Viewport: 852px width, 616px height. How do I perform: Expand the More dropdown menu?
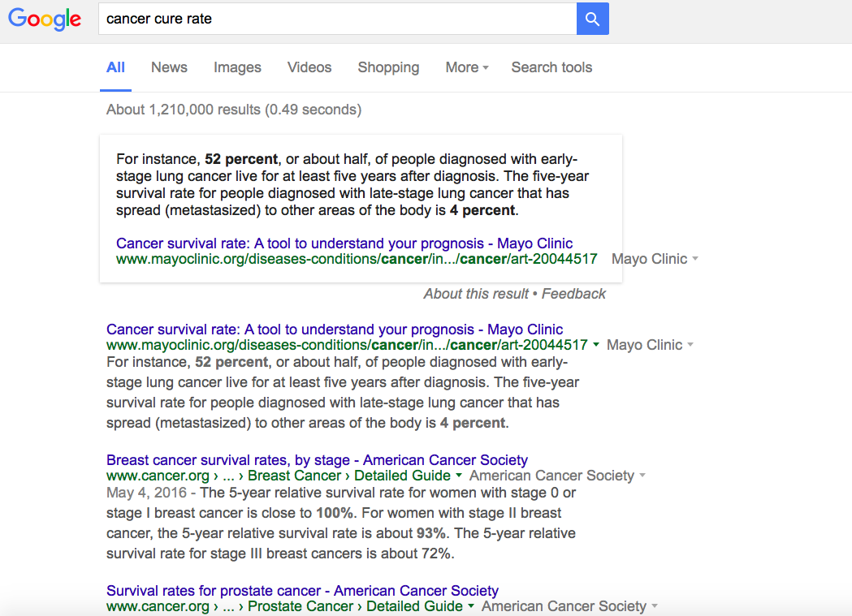[x=467, y=67]
